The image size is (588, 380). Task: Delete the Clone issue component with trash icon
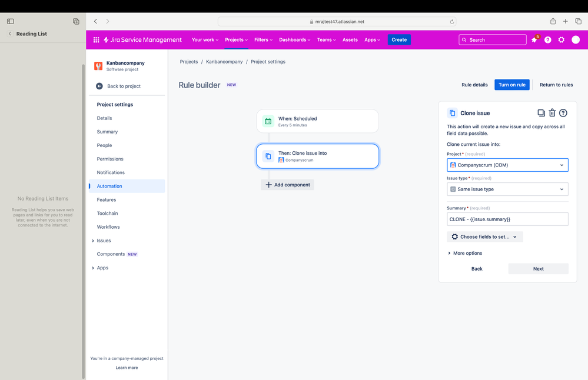(x=552, y=113)
